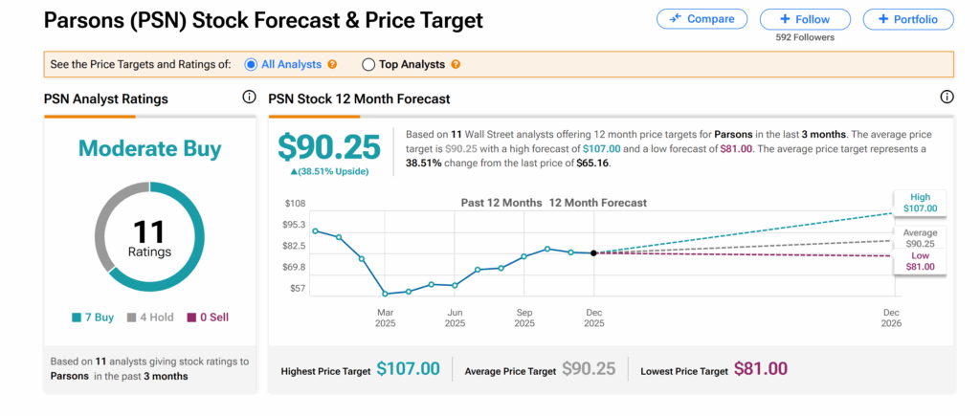The height and width of the screenshot is (416, 980).
Task: Click the Dec 2025 black data point
Action: pyautogui.click(x=594, y=252)
